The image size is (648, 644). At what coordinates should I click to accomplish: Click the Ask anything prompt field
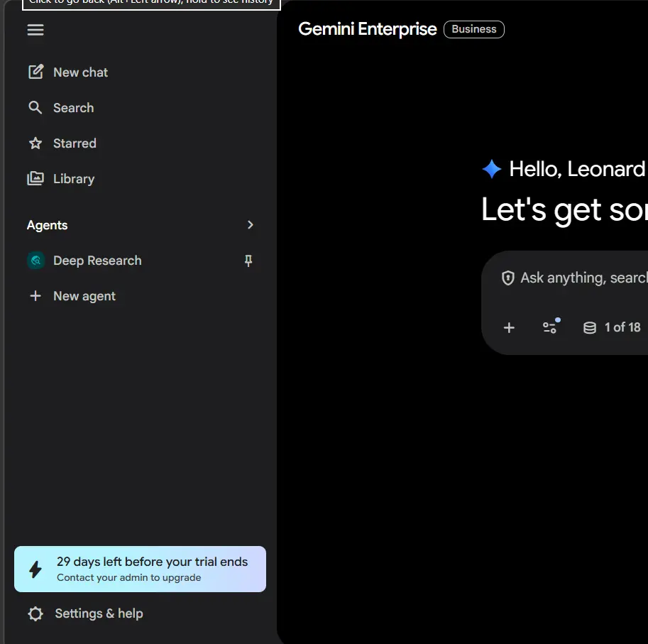coord(583,278)
